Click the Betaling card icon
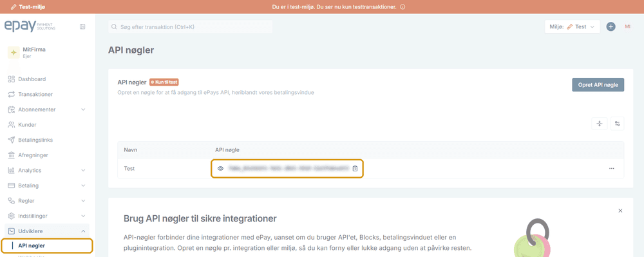644x257 pixels. pyautogui.click(x=12, y=186)
